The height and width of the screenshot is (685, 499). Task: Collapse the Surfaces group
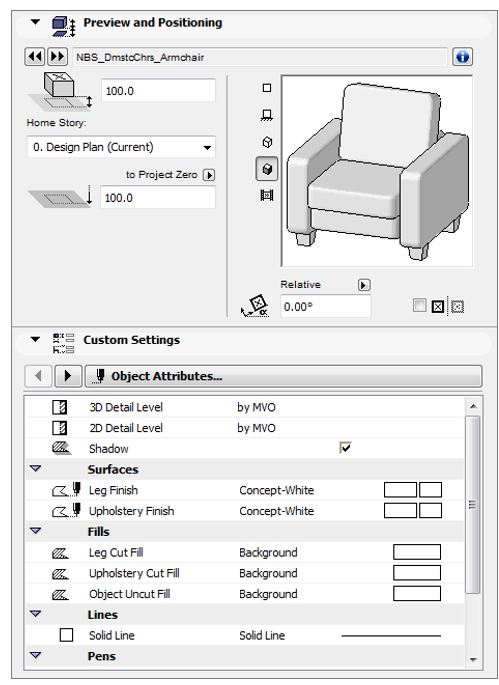pyautogui.click(x=36, y=469)
